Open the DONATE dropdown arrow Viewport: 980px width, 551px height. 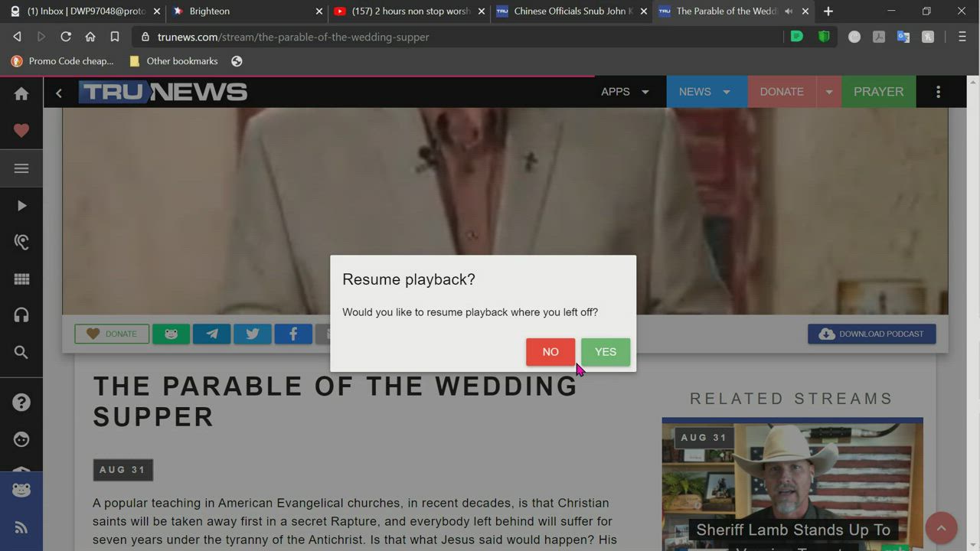pos(828,92)
